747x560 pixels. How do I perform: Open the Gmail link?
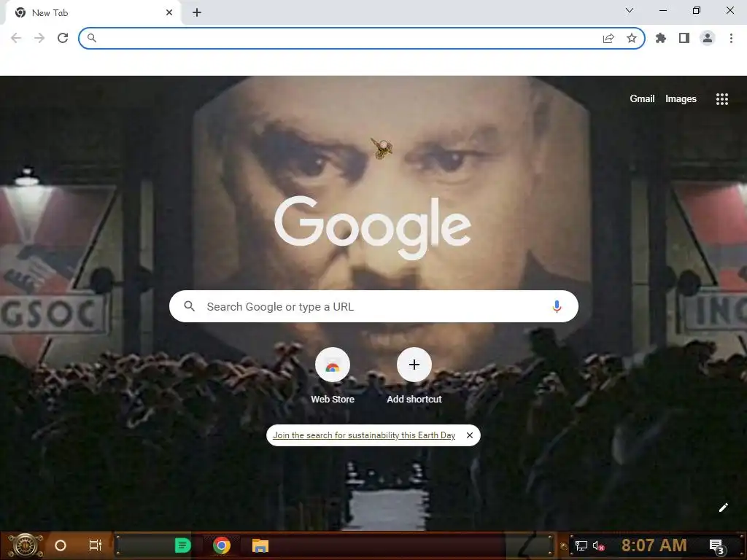point(642,98)
